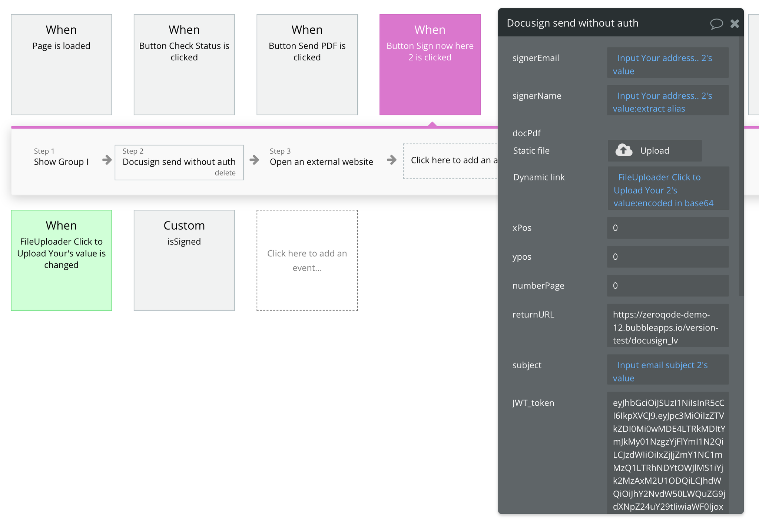Click the numberPage value field
The height and width of the screenshot is (532, 759).
[668, 286]
